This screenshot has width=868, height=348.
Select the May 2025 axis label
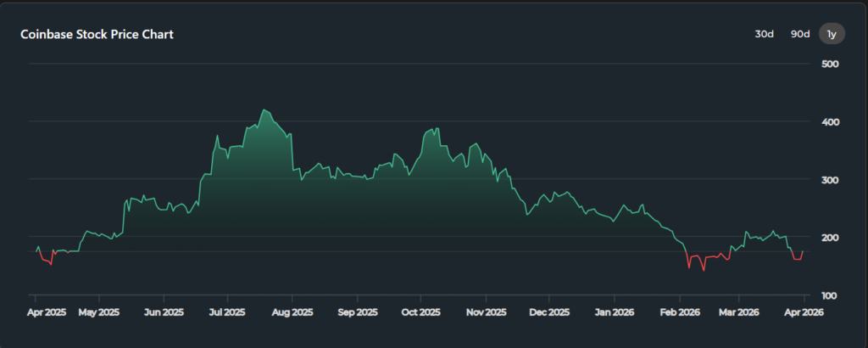click(x=99, y=312)
